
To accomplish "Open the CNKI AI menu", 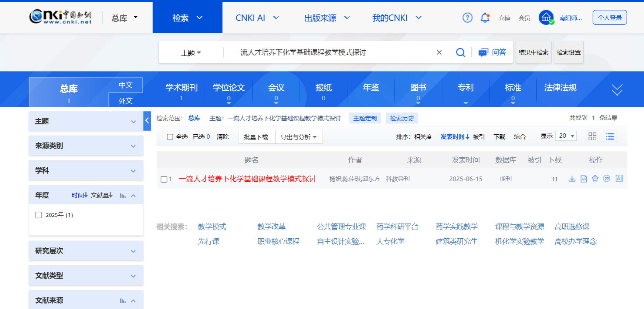I will [257, 18].
